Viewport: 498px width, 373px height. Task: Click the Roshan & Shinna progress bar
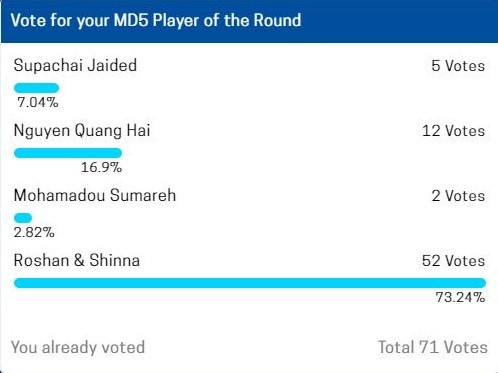click(250, 283)
